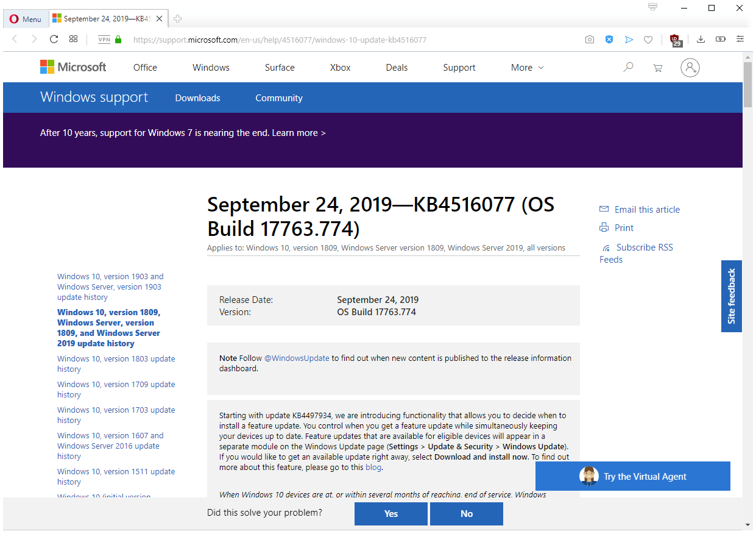Screen dimensions: 756x534
Task: Open Xbox in site navigation
Action: tap(341, 68)
